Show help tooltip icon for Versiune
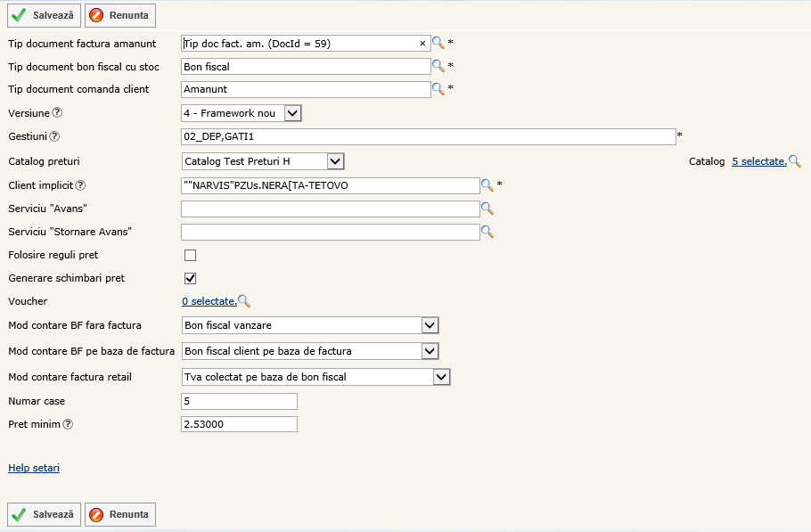The height and width of the screenshot is (532, 811). (x=57, y=113)
